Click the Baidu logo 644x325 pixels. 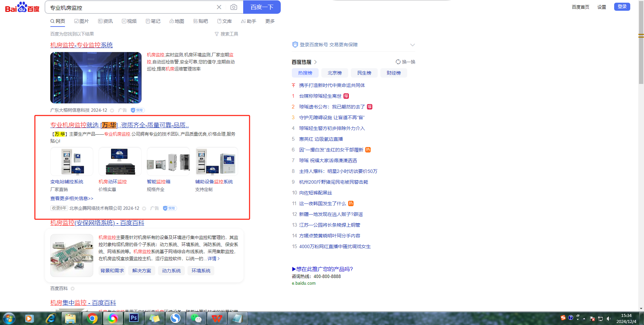pos(22,7)
